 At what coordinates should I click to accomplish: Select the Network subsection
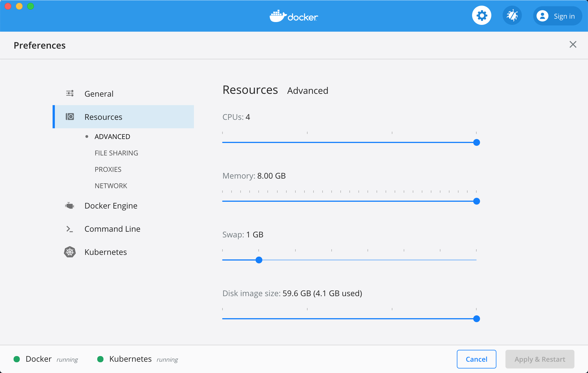click(x=111, y=186)
